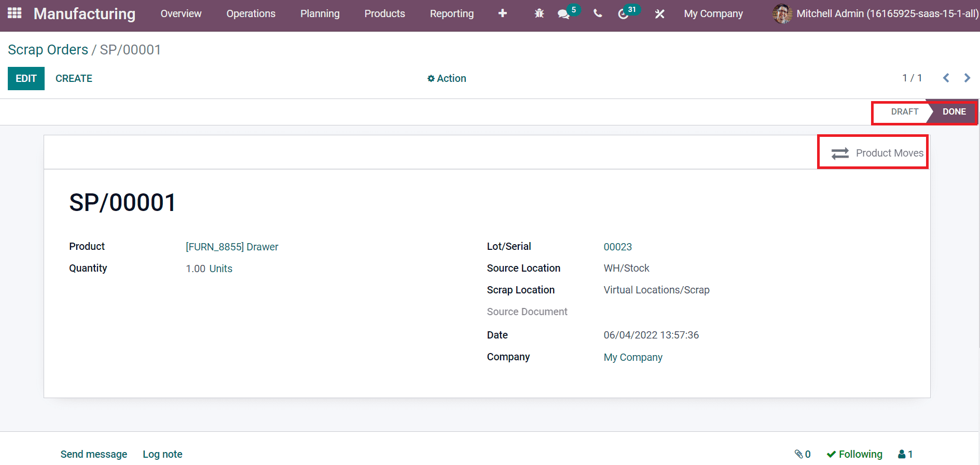The height and width of the screenshot is (465, 980).
Task: Click the date value 06/04/2022 13:57:36
Action: pos(651,335)
